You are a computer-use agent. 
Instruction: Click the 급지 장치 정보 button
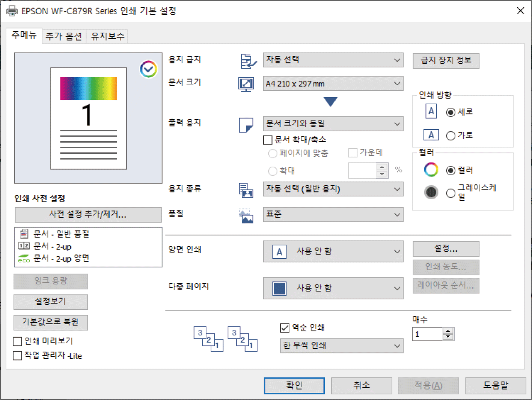tap(446, 60)
